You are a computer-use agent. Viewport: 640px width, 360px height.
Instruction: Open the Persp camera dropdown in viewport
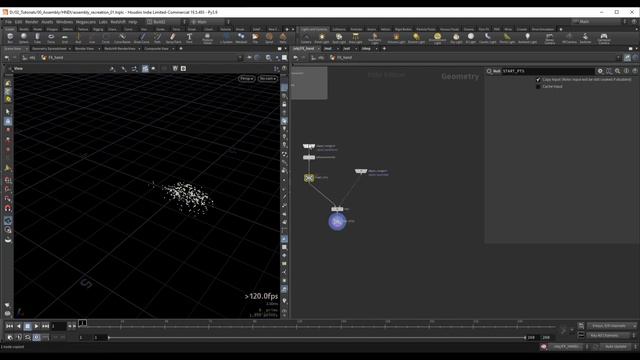pos(247,78)
